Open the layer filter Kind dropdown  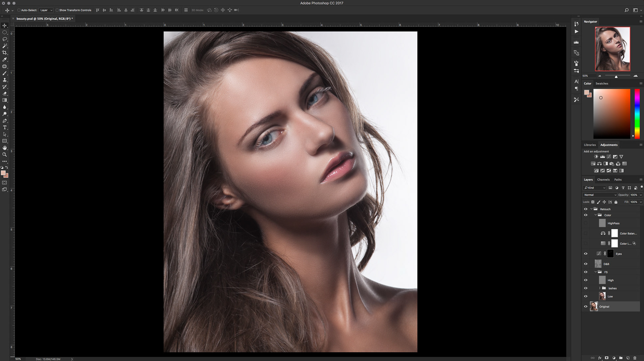point(594,188)
